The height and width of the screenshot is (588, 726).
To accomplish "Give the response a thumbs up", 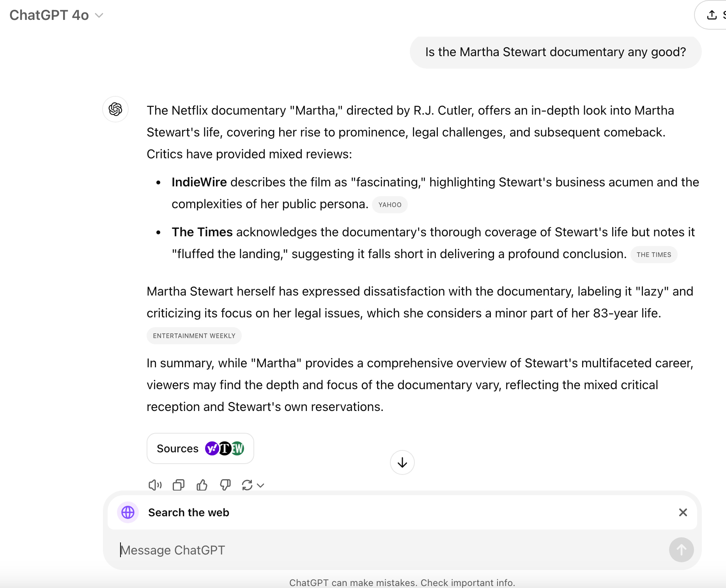I will [202, 485].
